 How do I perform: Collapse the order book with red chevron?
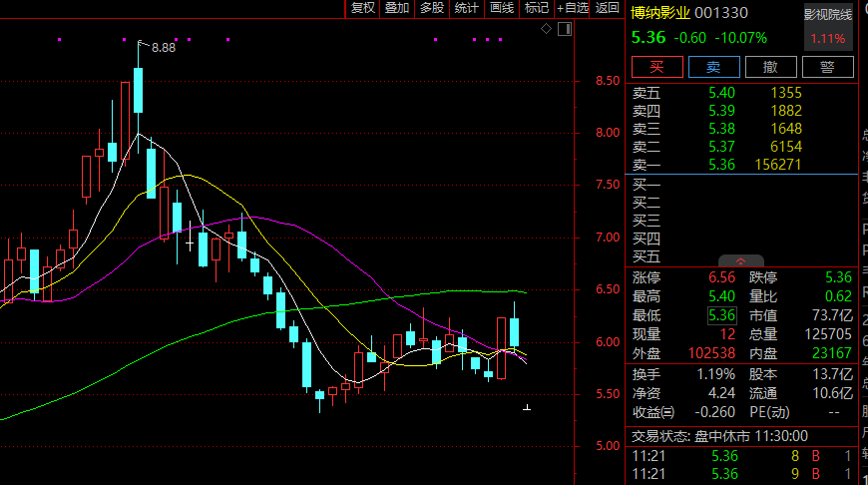(740, 261)
